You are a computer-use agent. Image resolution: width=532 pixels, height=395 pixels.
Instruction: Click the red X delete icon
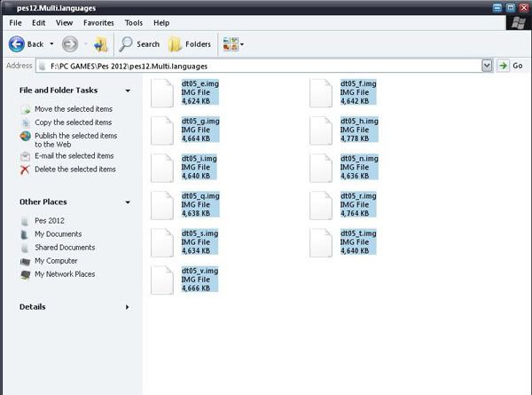click(x=25, y=170)
